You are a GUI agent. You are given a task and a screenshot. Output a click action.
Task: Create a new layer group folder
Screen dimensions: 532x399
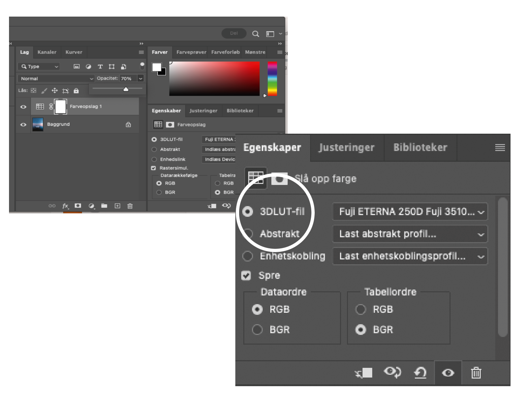click(104, 206)
